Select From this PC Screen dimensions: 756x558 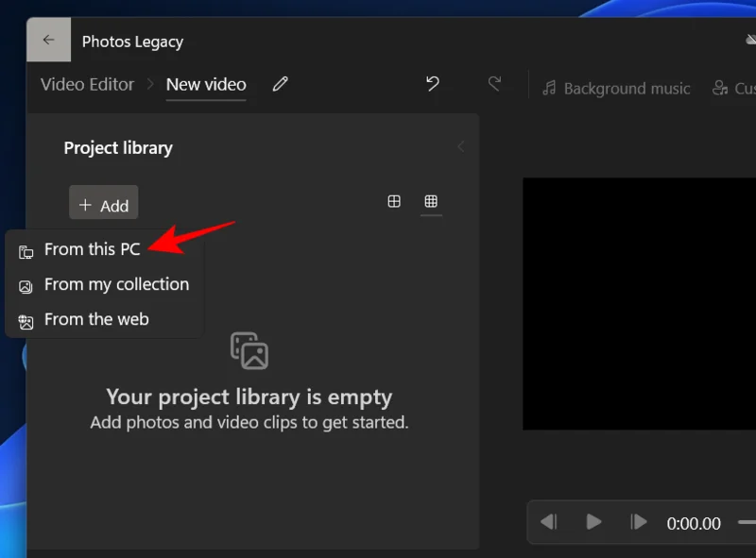coord(93,248)
